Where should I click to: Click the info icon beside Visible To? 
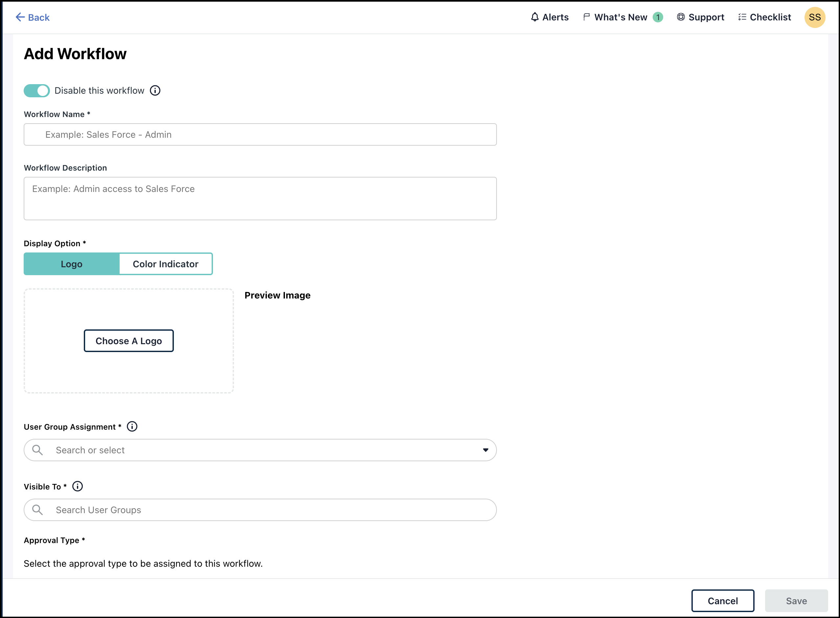click(78, 486)
